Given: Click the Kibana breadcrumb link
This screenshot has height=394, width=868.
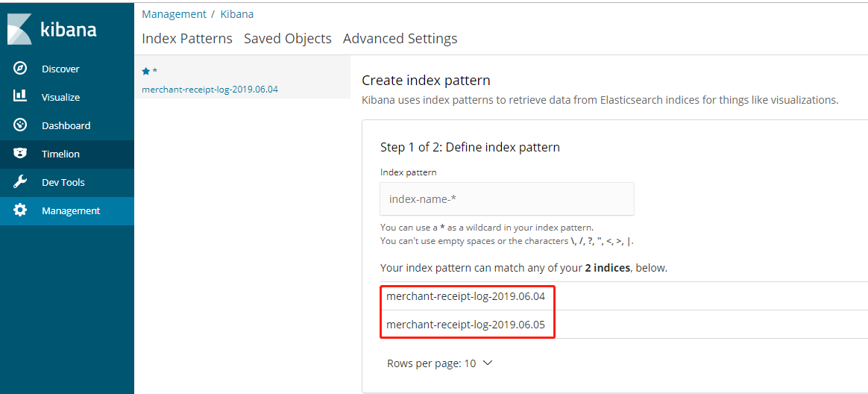Looking at the screenshot, I should tap(237, 14).
